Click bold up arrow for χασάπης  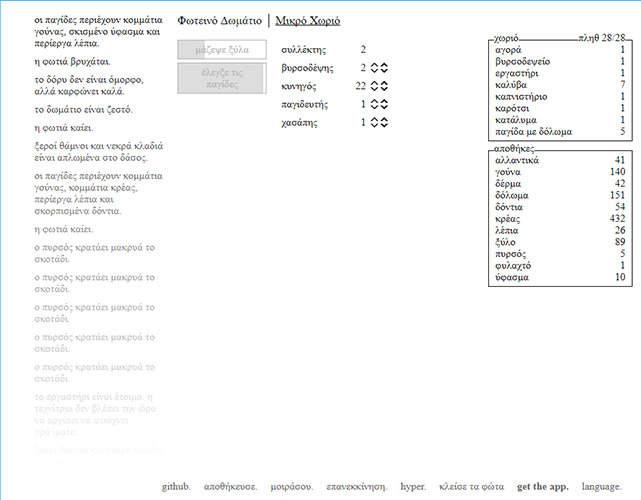tap(384, 119)
